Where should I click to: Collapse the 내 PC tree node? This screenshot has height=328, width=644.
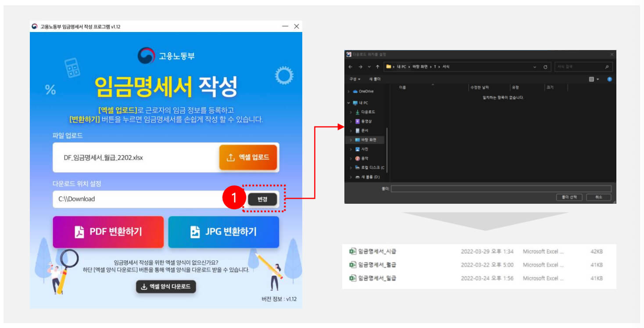pos(349,103)
